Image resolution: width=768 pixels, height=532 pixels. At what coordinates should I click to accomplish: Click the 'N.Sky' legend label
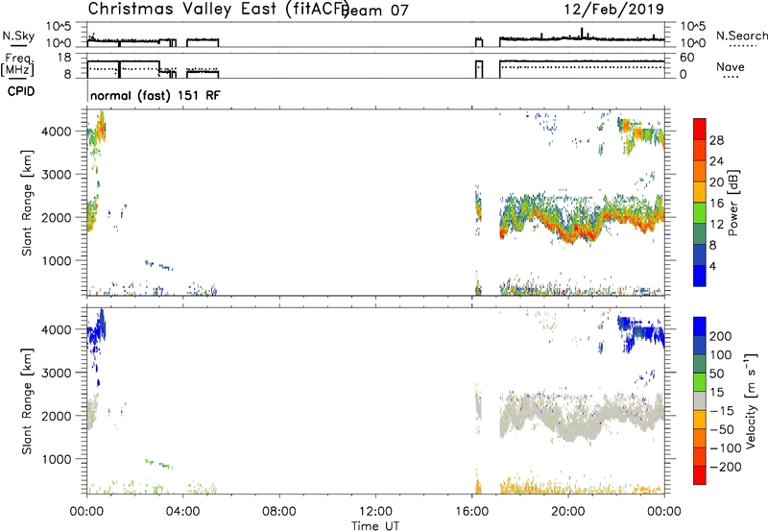pos(18,36)
